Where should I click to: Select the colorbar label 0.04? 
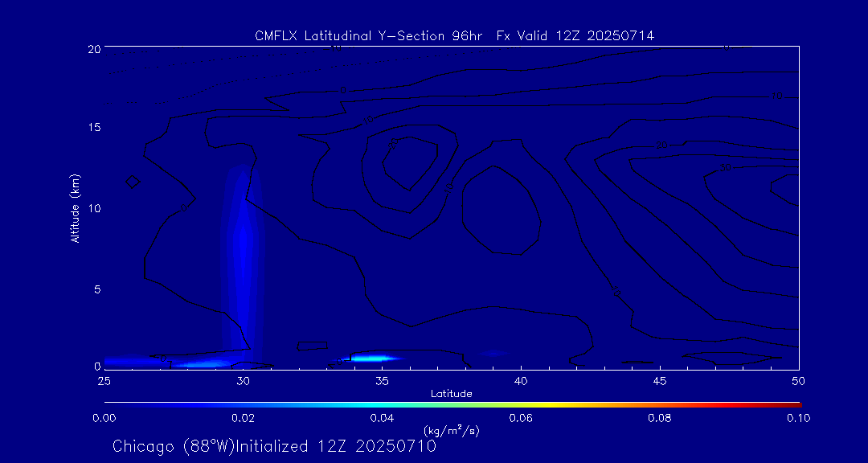(382, 418)
